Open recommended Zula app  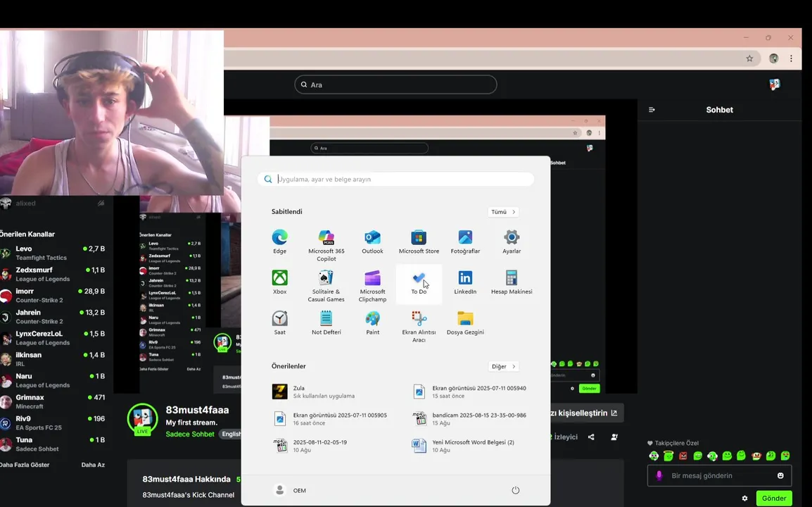(x=314, y=392)
